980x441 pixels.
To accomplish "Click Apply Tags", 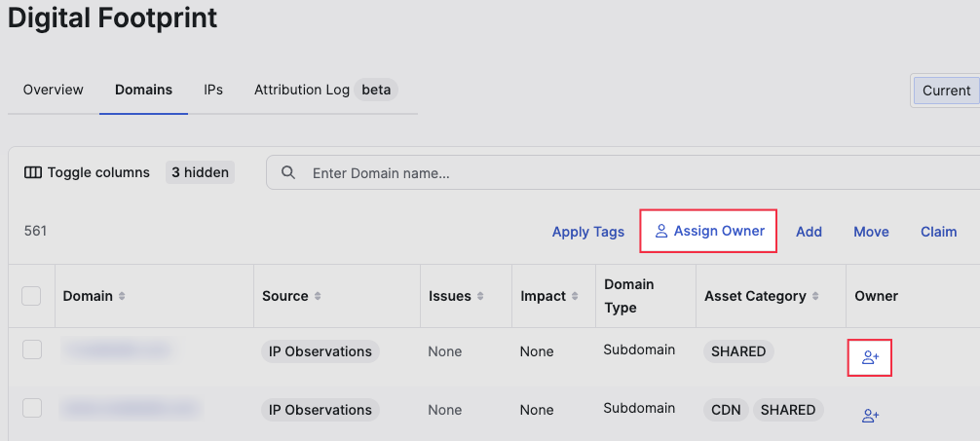I will click(x=588, y=232).
